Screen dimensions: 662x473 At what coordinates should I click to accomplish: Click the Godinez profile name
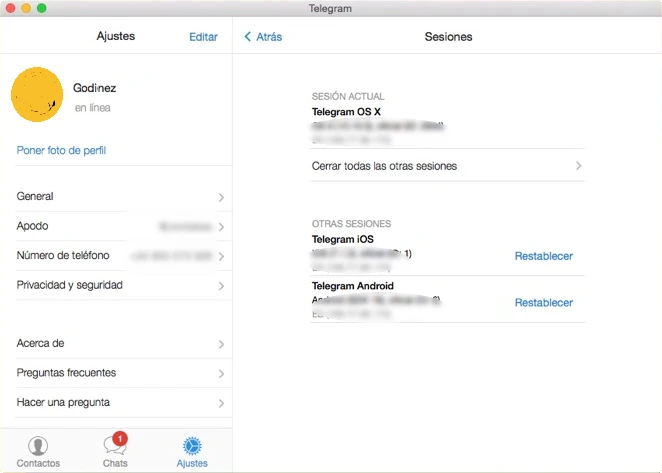pos(95,88)
